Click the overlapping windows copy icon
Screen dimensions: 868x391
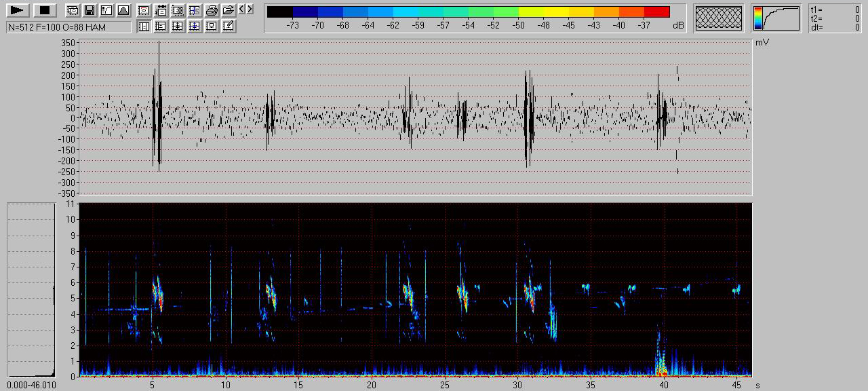pos(72,10)
